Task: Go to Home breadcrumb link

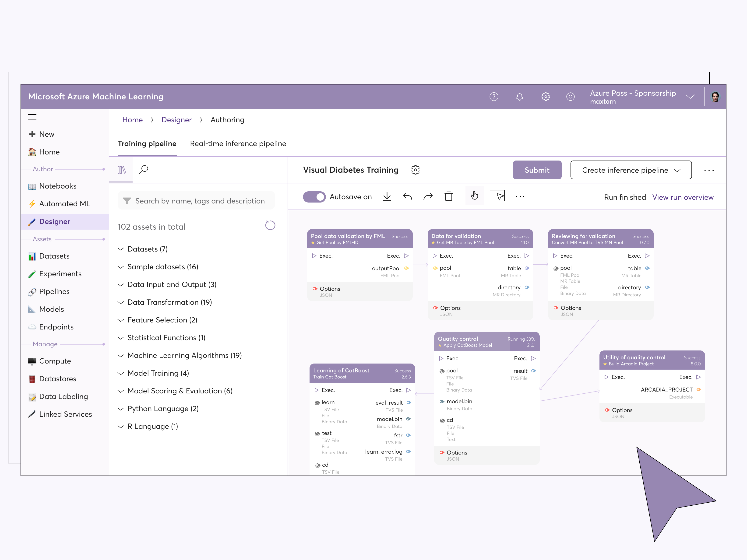Action: point(132,120)
